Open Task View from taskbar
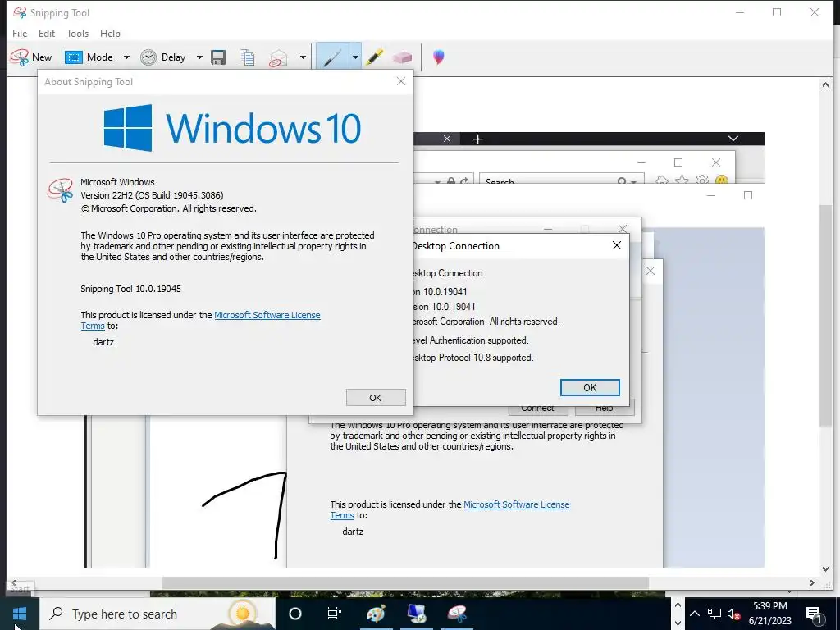840x630 pixels. pyautogui.click(x=335, y=614)
